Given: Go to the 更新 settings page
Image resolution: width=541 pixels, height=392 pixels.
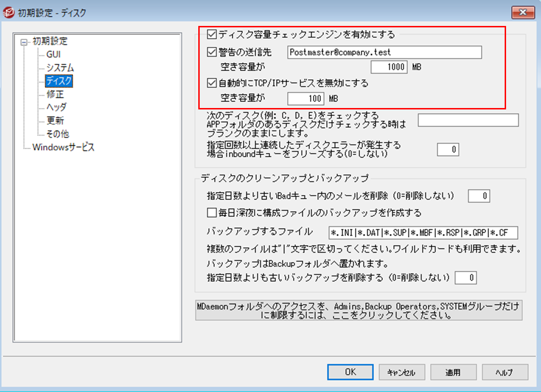Looking at the screenshot, I should pyautogui.click(x=55, y=121).
